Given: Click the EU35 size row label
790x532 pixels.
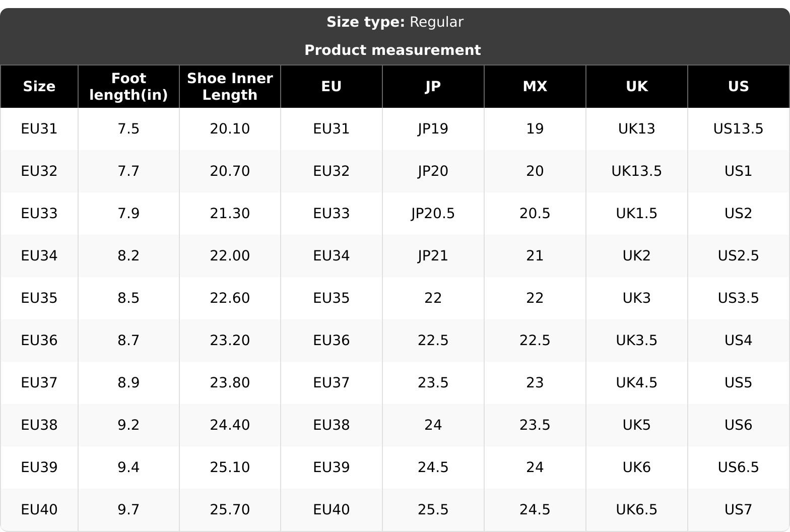Looking at the screenshot, I should [x=39, y=298].
